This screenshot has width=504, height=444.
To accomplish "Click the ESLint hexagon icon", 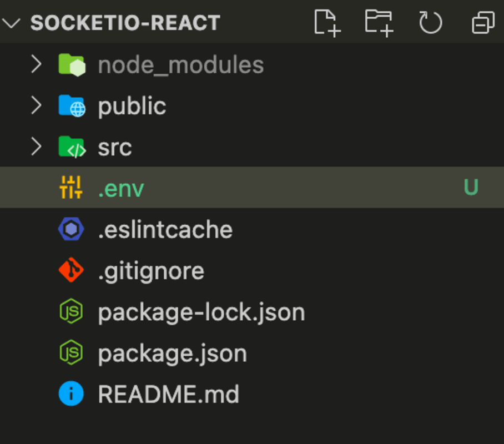I will (x=71, y=229).
